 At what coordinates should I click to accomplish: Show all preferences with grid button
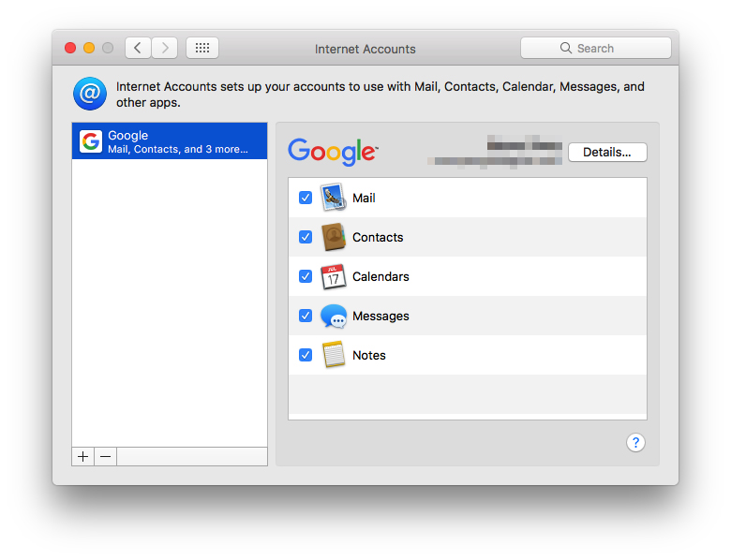(202, 48)
